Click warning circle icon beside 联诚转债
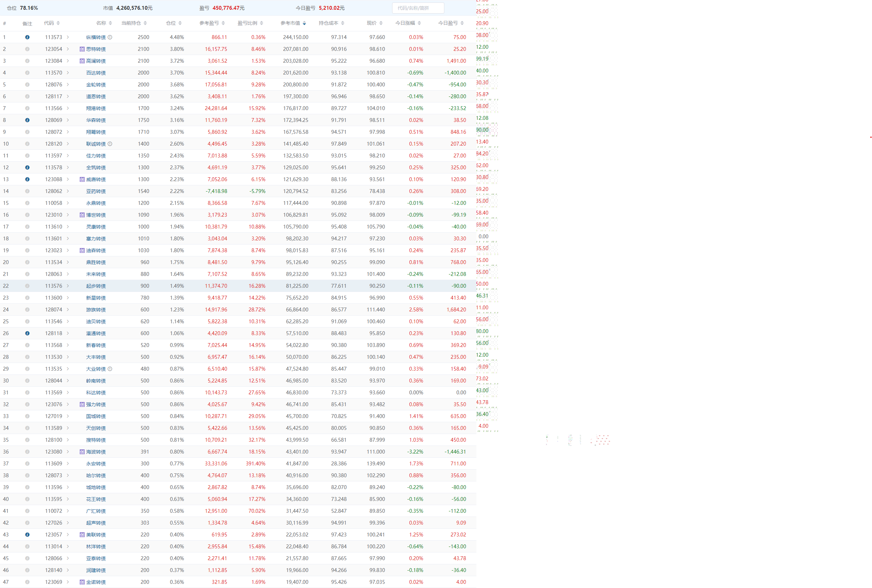The height and width of the screenshot is (588, 872). pyautogui.click(x=110, y=144)
